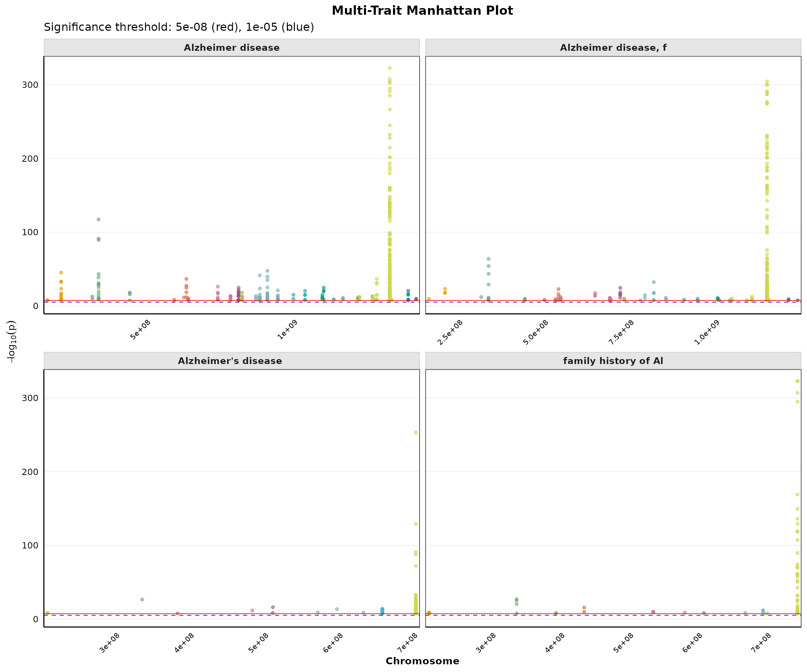807x672 pixels.
Task: Click the yellow point near 250 in Alzheimer's disease panel
Action: [415, 433]
